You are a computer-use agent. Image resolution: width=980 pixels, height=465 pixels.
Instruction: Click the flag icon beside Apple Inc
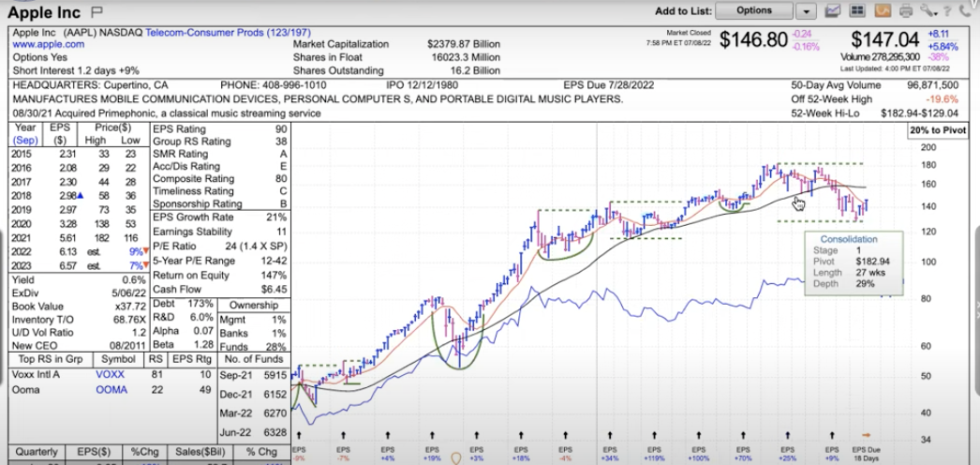coord(97,12)
